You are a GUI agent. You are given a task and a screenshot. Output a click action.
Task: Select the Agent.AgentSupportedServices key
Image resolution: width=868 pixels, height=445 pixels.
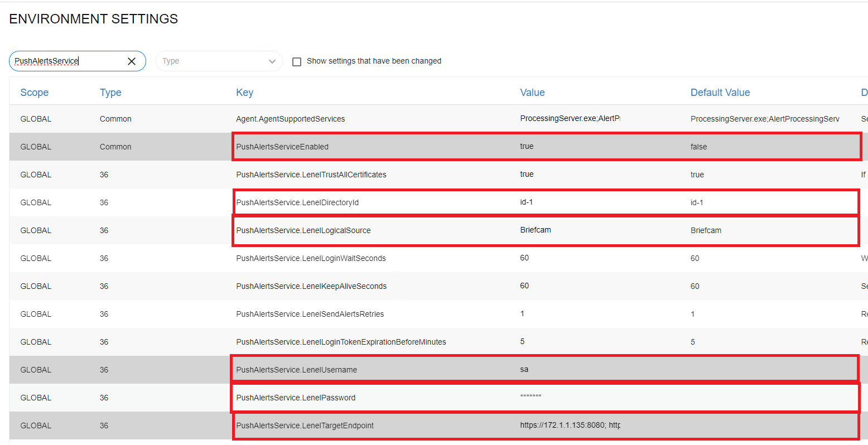pyautogui.click(x=291, y=119)
